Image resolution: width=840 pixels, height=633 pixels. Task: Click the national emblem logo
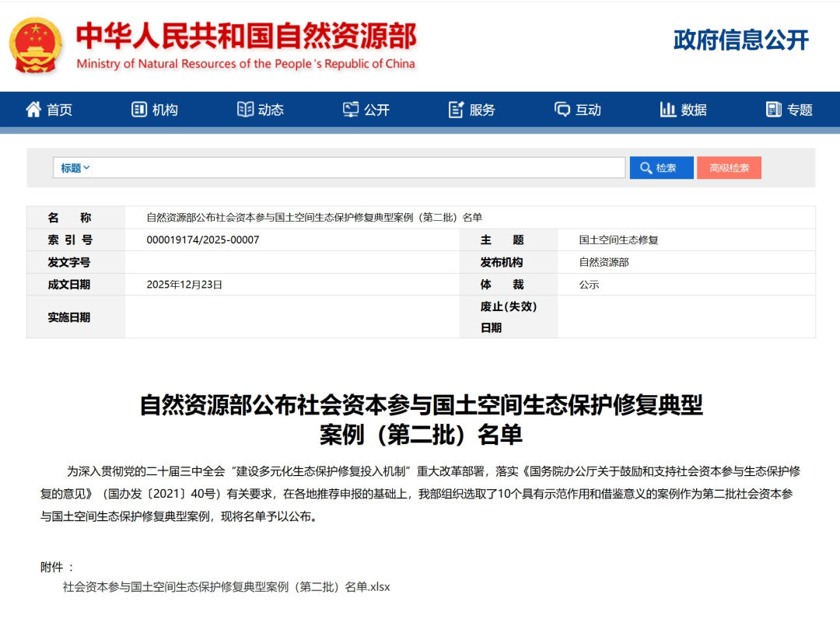[x=37, y=46]
